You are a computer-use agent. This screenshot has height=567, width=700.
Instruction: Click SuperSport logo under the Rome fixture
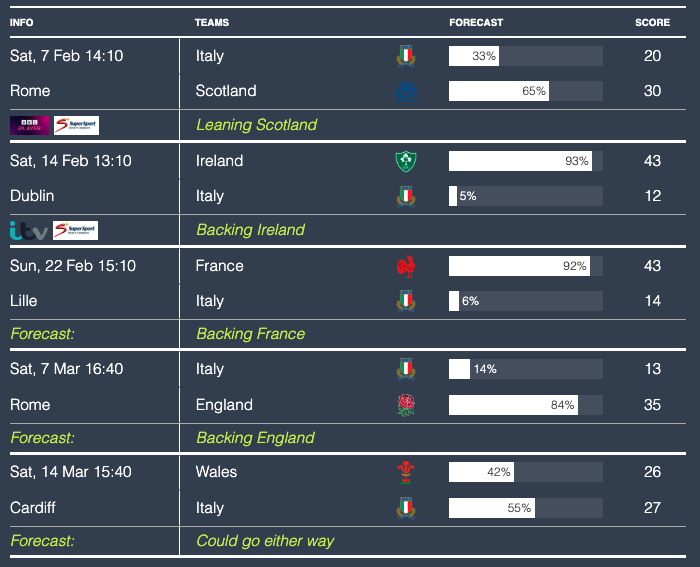(76, 125)
